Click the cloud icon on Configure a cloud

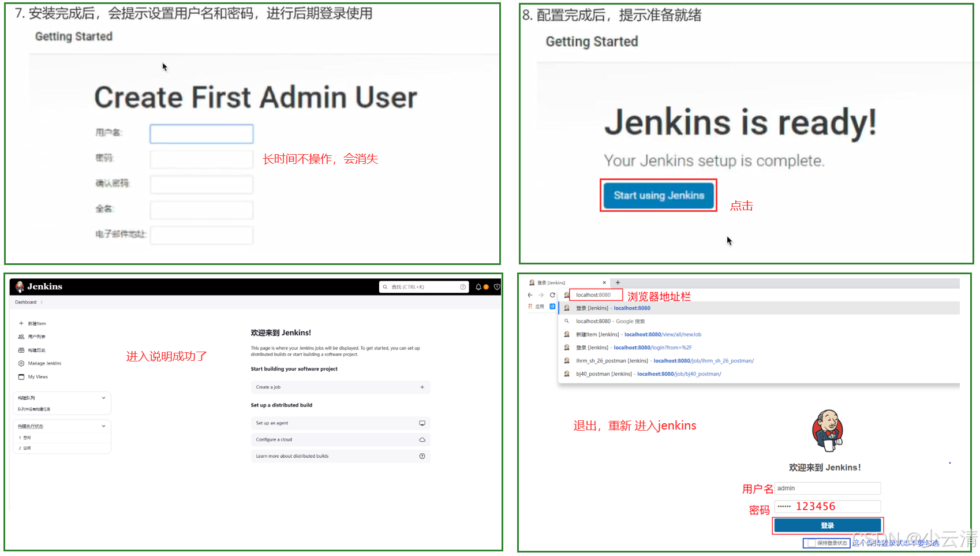(x=422, y=440)
